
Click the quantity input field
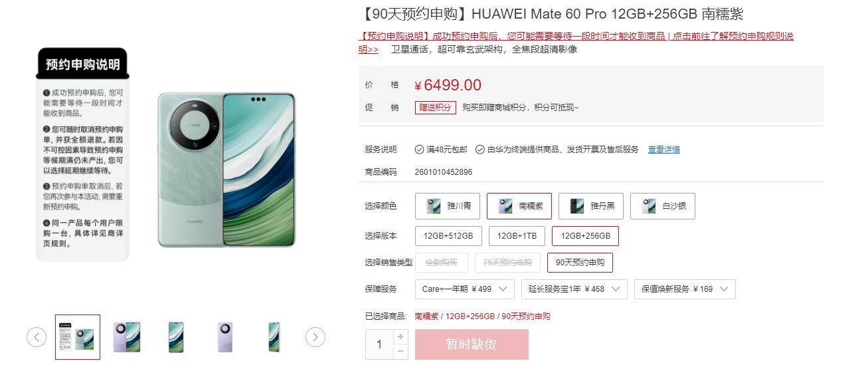click(379, 344)
